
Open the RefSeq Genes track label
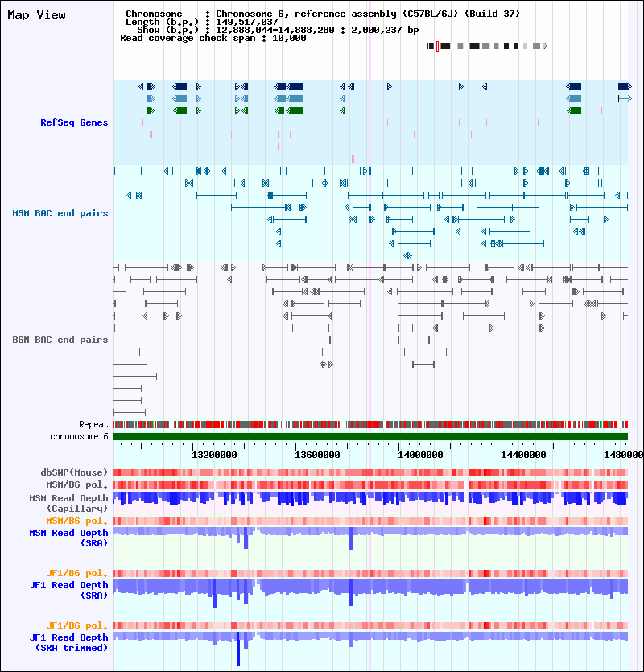pos(74,122)
